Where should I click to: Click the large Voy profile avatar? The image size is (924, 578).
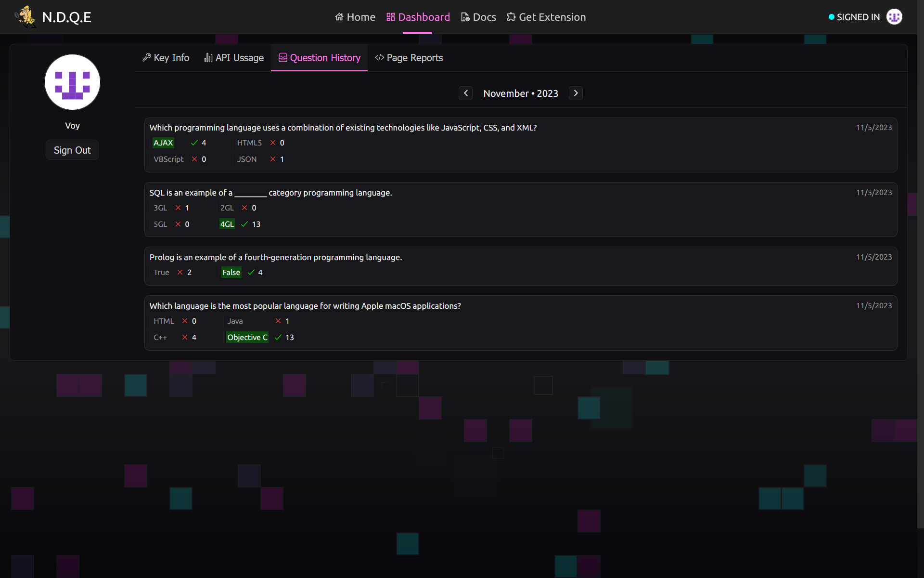[72, 82]
